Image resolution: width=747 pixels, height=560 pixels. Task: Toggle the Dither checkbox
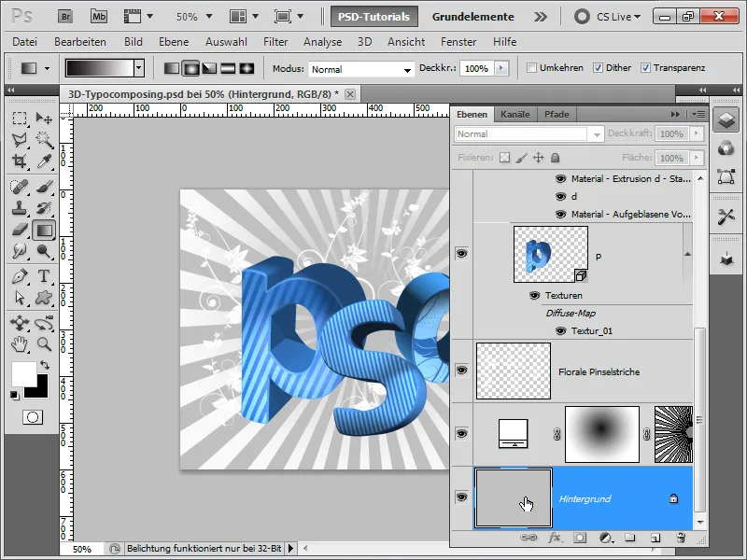click(x=598, y=67)
